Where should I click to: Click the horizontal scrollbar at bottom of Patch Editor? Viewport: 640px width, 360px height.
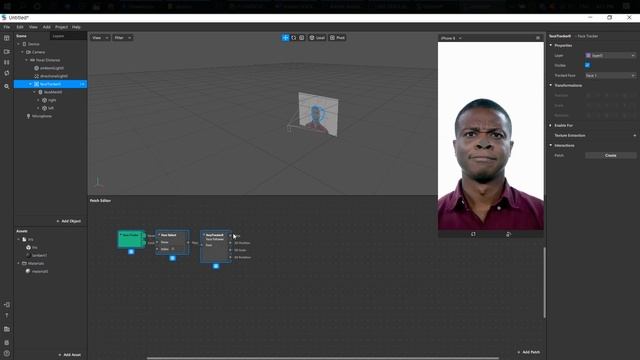(322, 358)
